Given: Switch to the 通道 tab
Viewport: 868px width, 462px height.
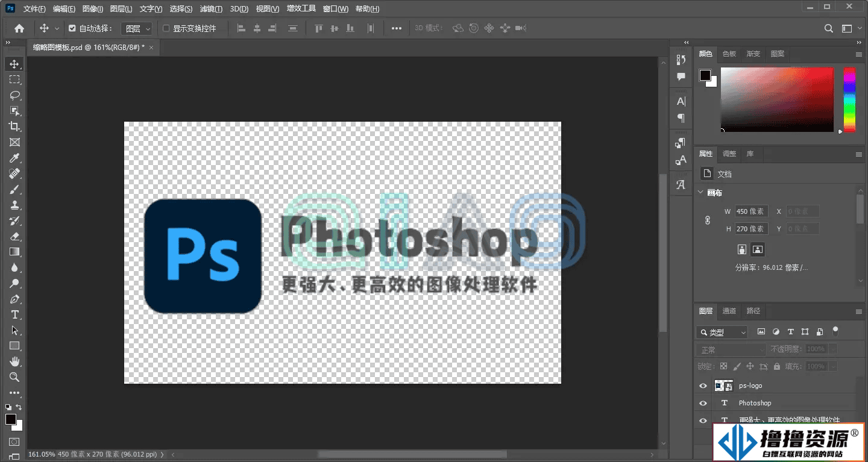Looking at the screenshot, I should tap(729, 311).
